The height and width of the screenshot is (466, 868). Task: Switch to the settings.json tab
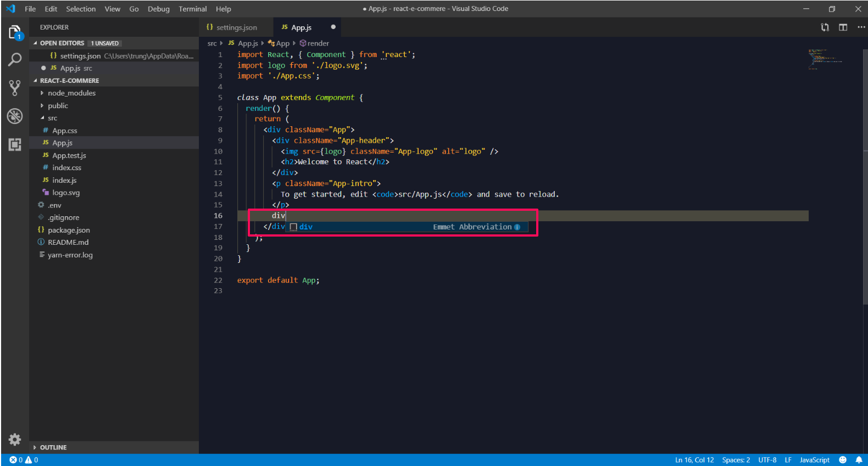(236, 27)
